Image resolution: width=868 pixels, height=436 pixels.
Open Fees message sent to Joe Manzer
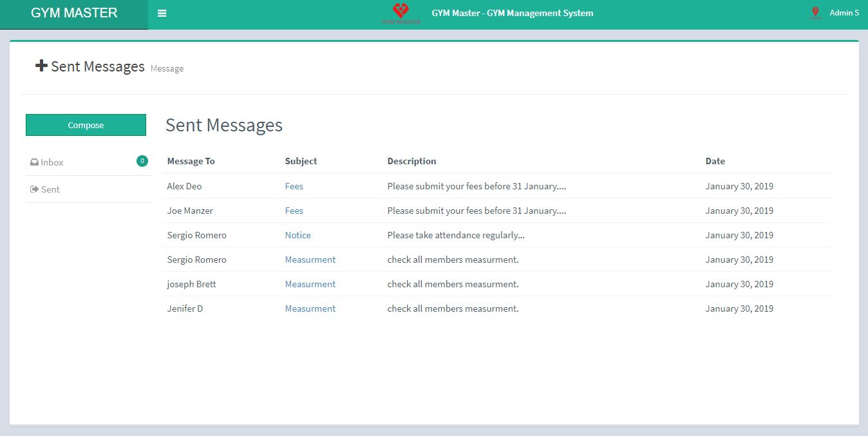(294, 211)
